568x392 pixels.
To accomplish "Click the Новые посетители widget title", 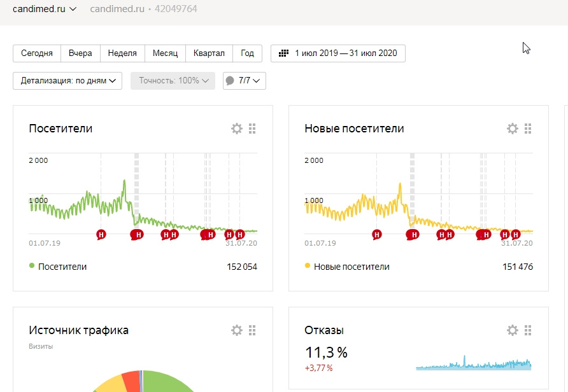I will point(354,129).
